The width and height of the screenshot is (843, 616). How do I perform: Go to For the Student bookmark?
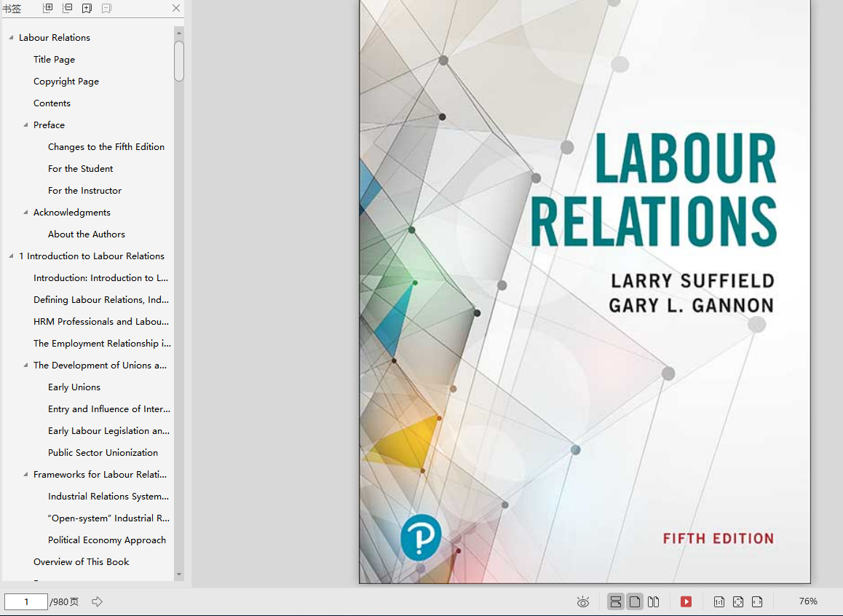tap(80, 169)
